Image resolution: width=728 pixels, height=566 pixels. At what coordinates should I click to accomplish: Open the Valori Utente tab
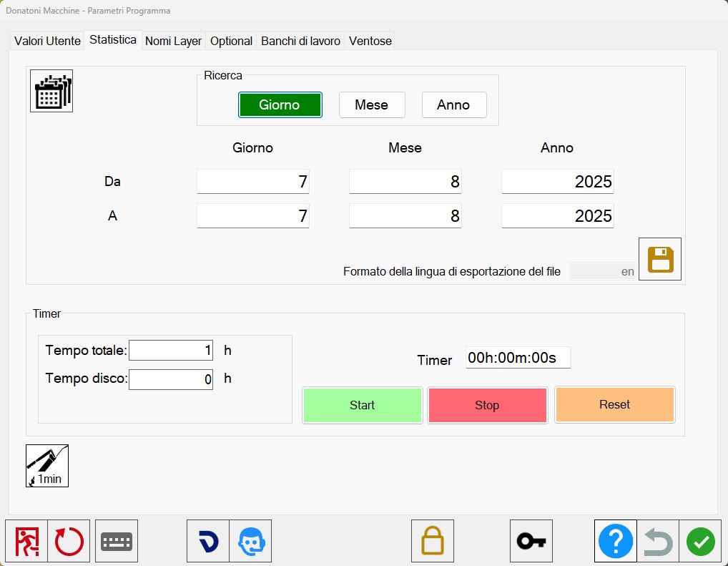(x=47, y=41)
